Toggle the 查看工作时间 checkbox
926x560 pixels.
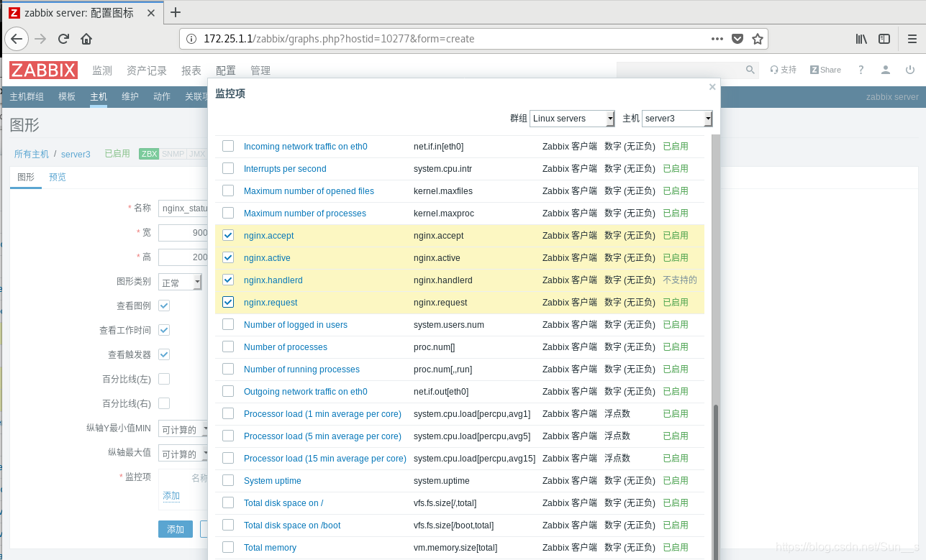point(164,330)
